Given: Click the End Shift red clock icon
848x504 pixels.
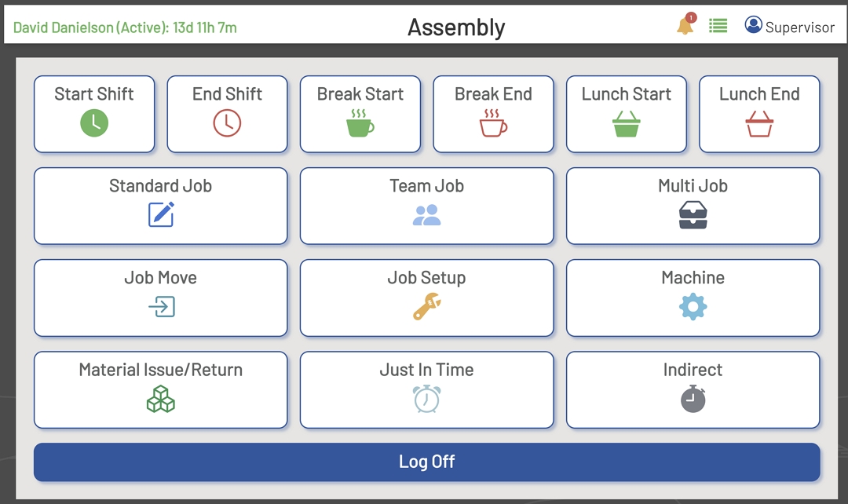Looking at the screenshot, I should pyautogui.click(x=227, y=123).
